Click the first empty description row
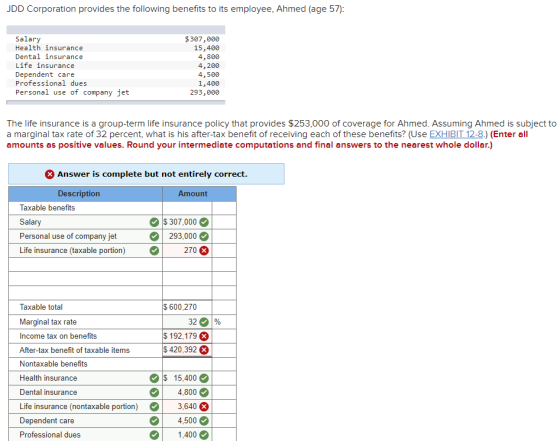This screenshot has height=441, width=560. click(85, 265)
